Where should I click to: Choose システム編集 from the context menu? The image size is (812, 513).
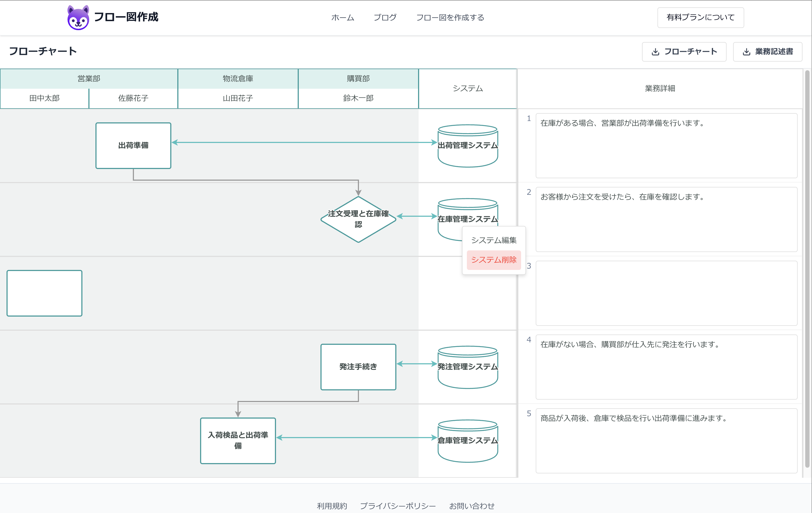coord(494,240)
